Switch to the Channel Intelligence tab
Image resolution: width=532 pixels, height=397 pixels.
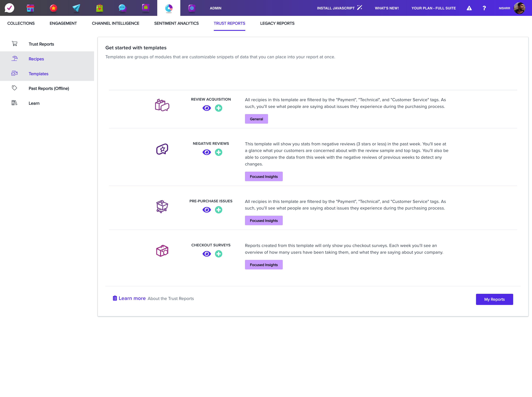coord(116,23)
